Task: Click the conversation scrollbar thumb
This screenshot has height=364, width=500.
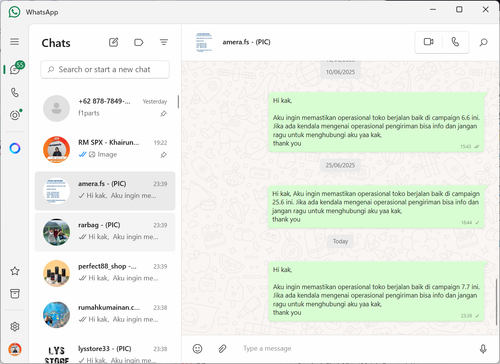Action: point(496,302)
